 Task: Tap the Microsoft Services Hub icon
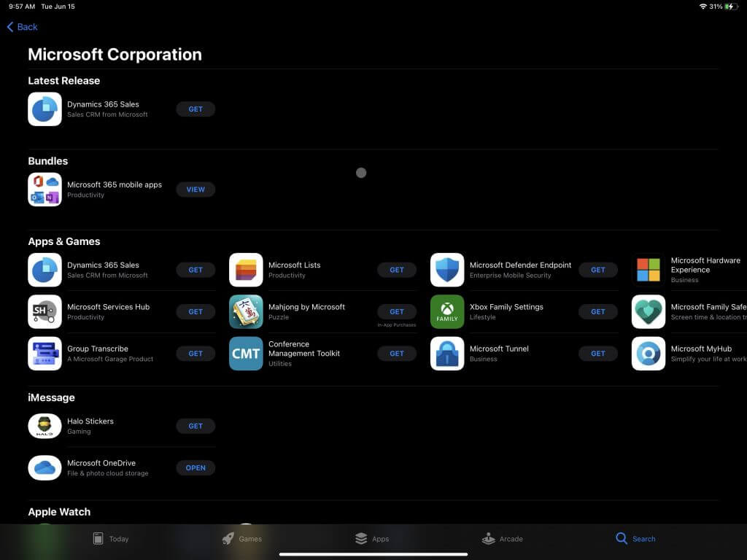(x=44, y=312)
